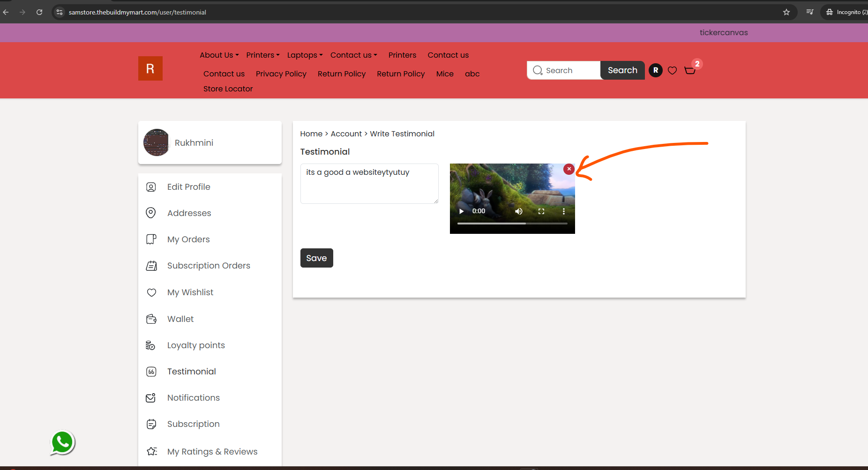The image size is (868, 470).
Task: Click Rukhmini profile picture
Action: [x=156, y=142]
